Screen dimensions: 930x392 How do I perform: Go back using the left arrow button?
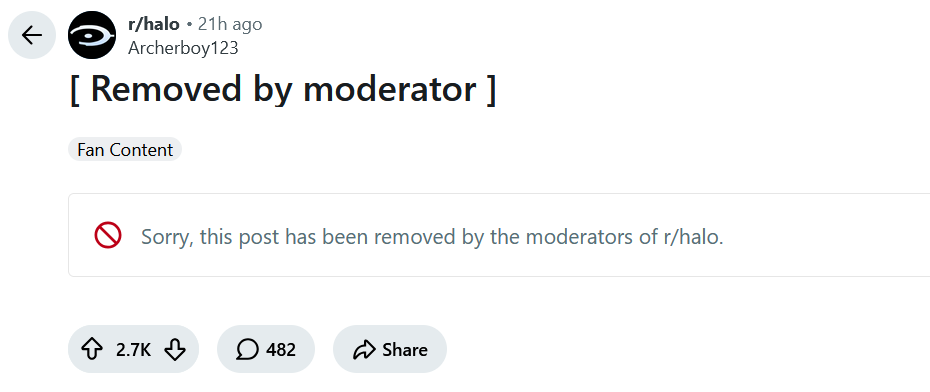tap(31, 35)
